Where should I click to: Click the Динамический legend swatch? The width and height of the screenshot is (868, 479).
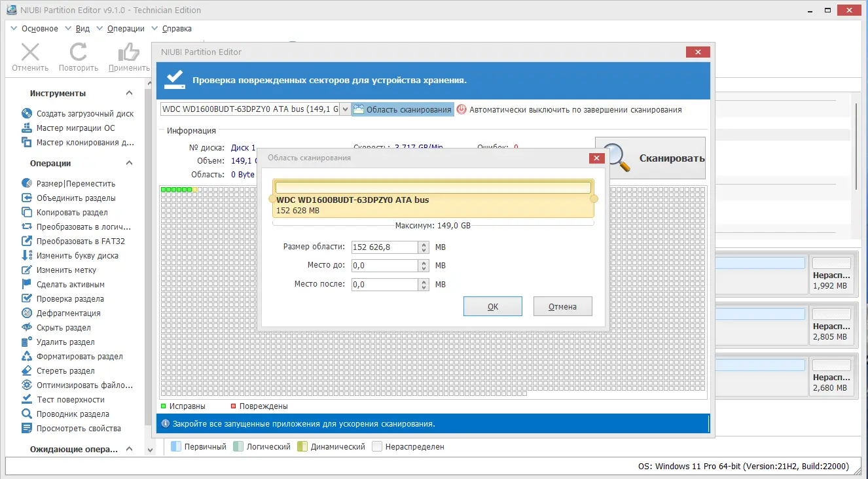[302, 446]
